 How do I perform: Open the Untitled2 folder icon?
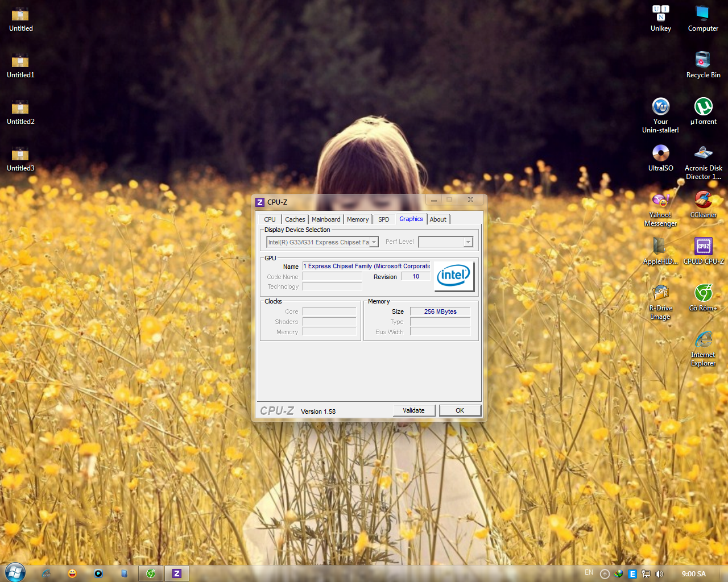[20, 112]
